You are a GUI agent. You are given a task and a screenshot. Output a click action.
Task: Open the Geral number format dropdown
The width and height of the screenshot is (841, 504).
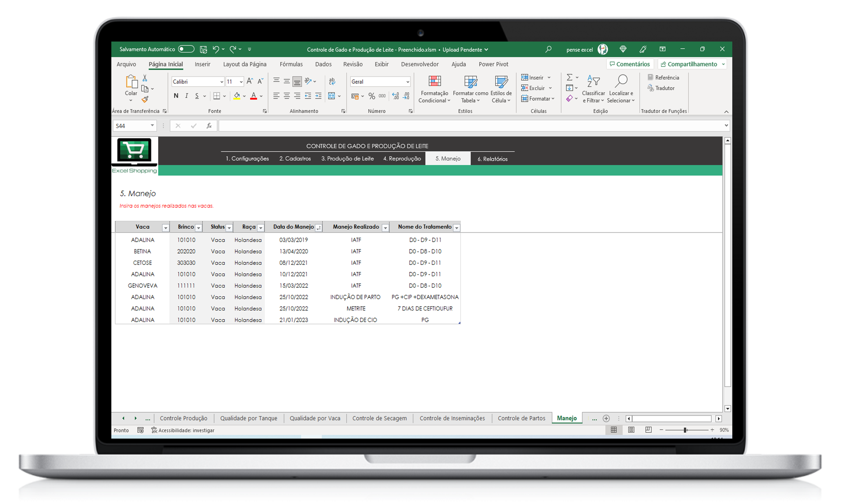(407, 82)
